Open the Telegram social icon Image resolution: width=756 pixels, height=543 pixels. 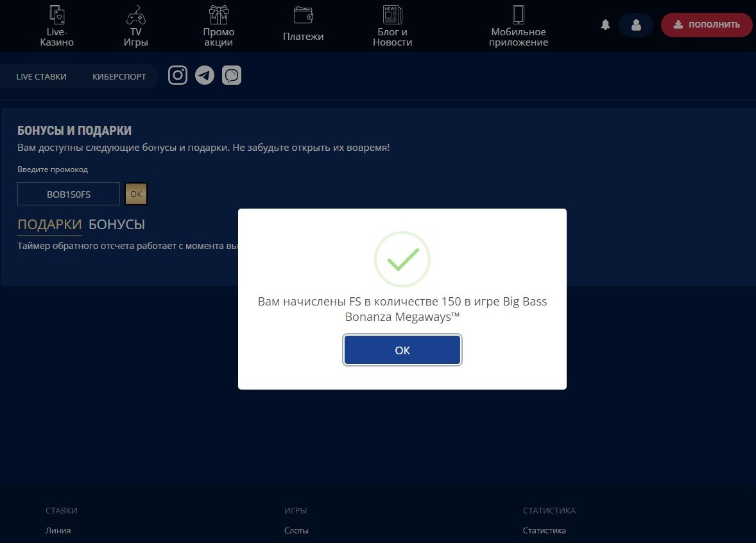[205, 75]
